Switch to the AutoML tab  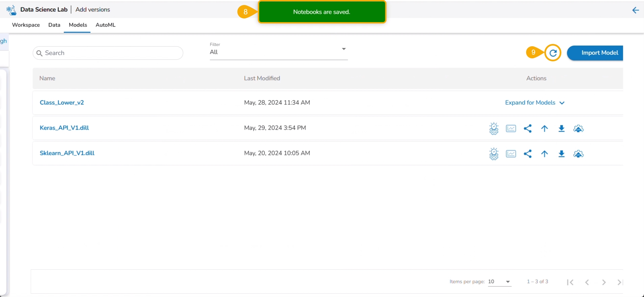pos(105,25)
